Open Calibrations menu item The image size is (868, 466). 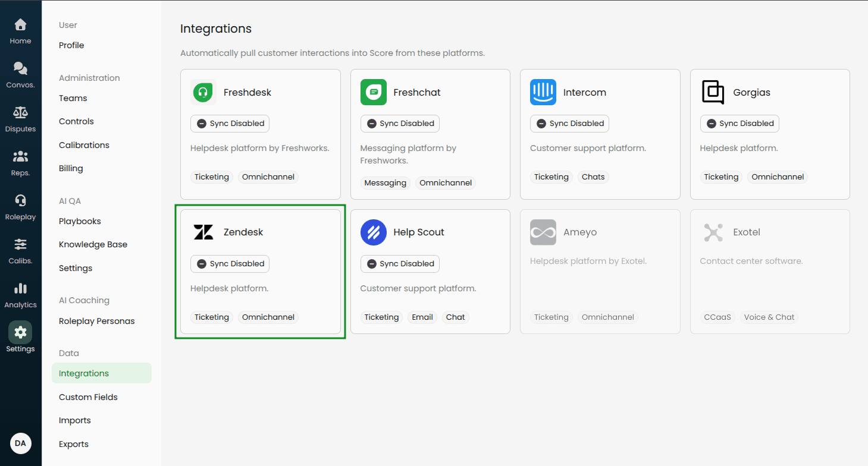click(x=84, y=145)
